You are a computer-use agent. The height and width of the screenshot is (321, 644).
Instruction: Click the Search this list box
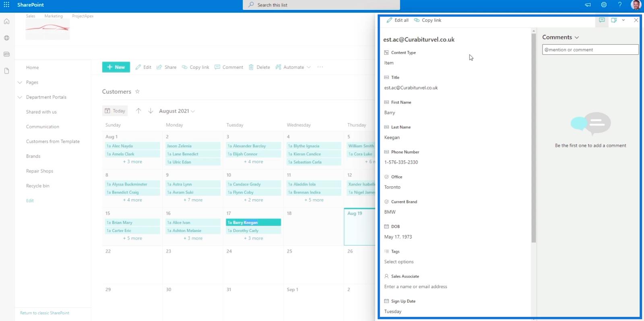pos(321,5)
